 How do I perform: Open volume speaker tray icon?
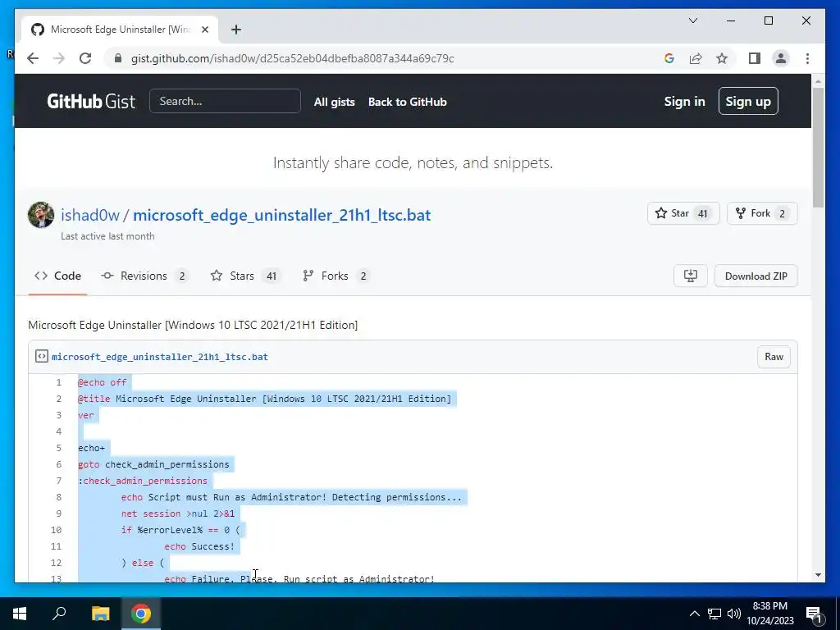[x=734, y=614]
